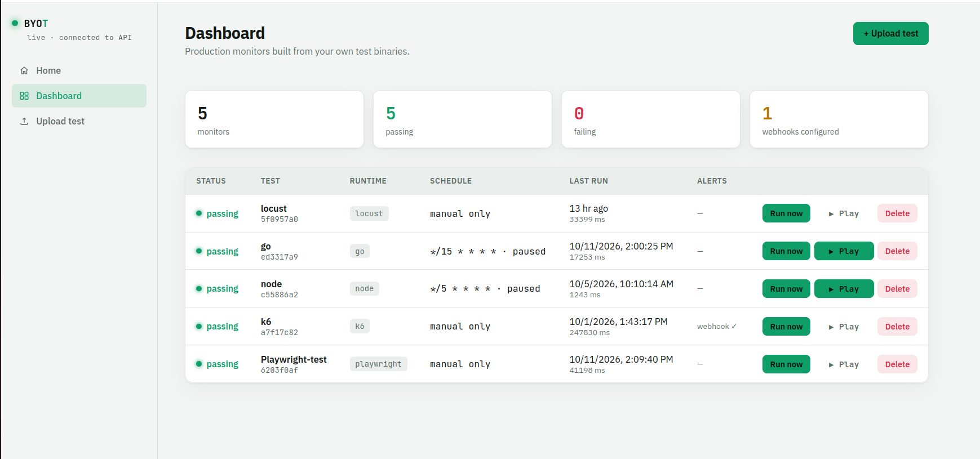Delete the locust monitor
Screen dimensions: 980x459
897,213
